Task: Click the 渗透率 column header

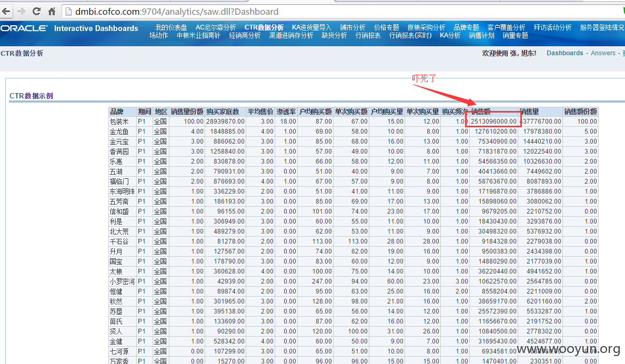Action: pyautogui.click(x=286, y=112)
